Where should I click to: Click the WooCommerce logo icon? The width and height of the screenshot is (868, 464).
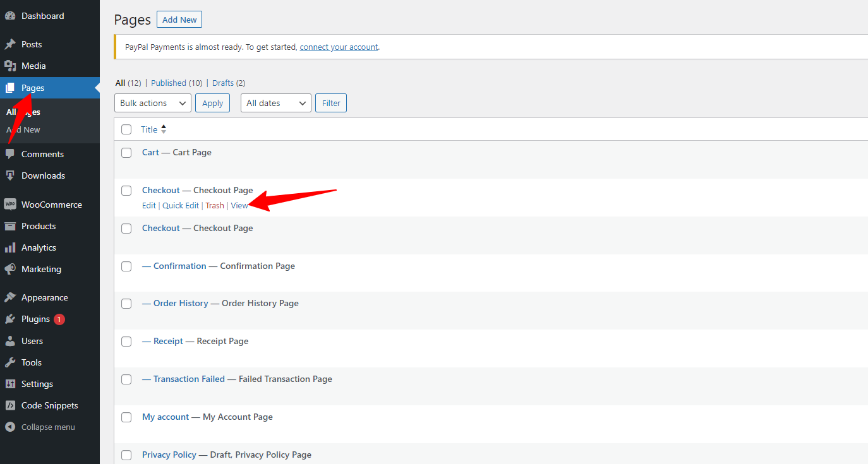[x=10, y=205]
